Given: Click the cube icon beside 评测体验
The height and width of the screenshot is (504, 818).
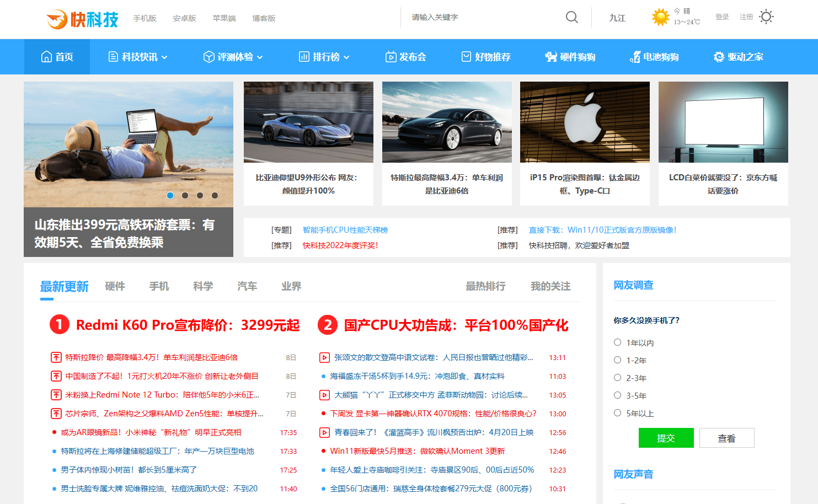Looking at the screenshot, I should point(208,57).
